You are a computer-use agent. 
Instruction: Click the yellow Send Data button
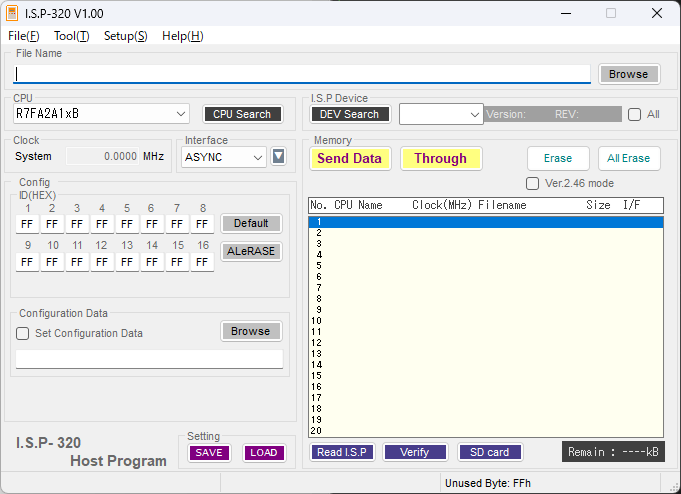click(x=349, y=158)
